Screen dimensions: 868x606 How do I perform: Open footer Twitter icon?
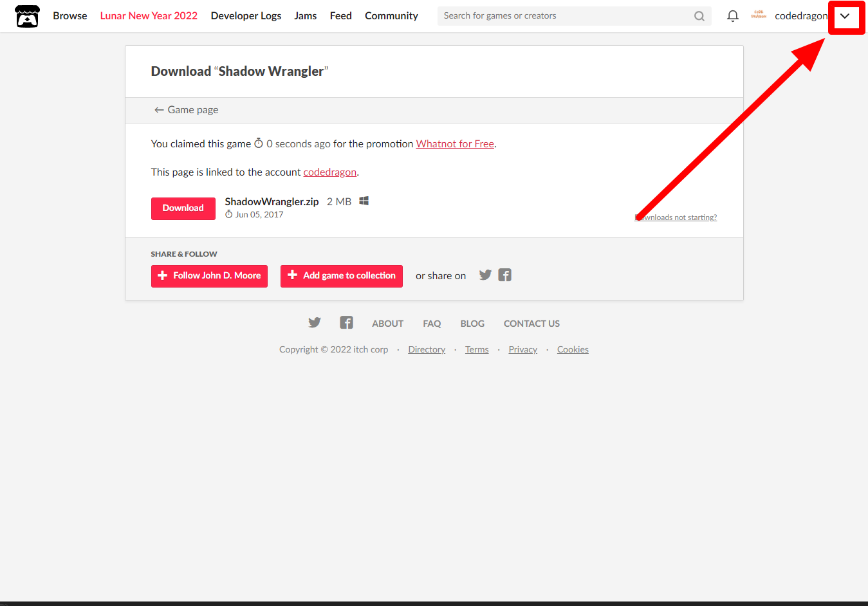pyautogui.click(x=314, y=323)
